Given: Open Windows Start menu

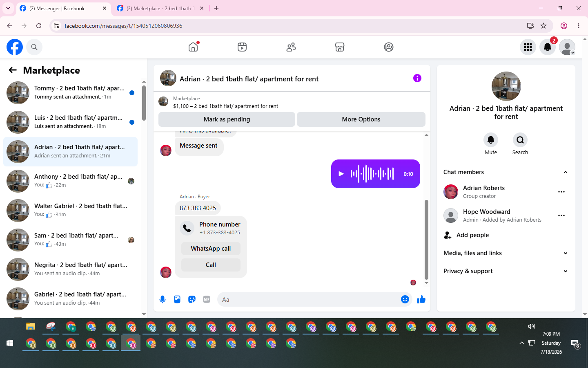Looking at the screenshot, I should tap(10, 343).
